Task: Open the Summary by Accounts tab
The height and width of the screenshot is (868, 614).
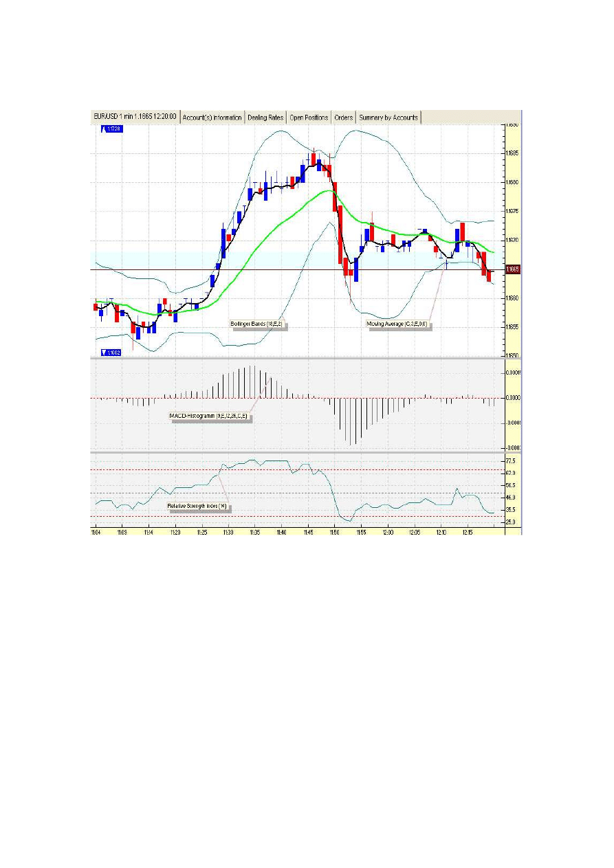Action: coord(388,118)
